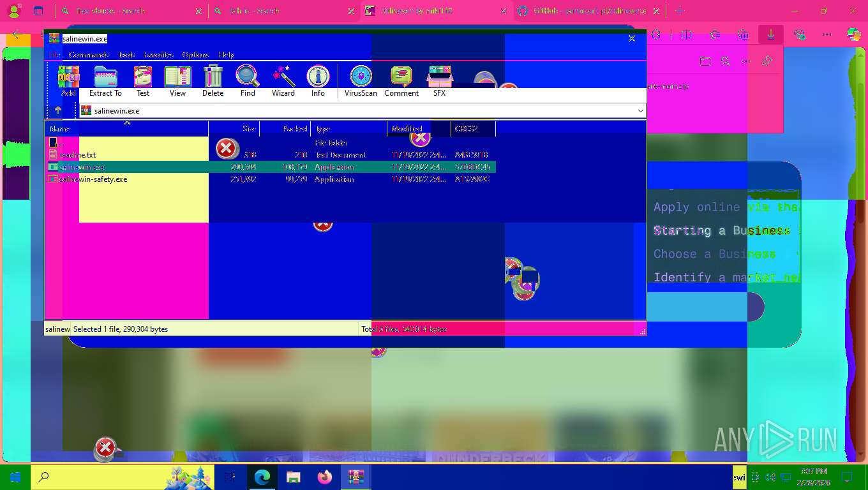Open a new Edge tab
Image resolution: width=868 pixels, height=490 pixels.
(679, 11)
